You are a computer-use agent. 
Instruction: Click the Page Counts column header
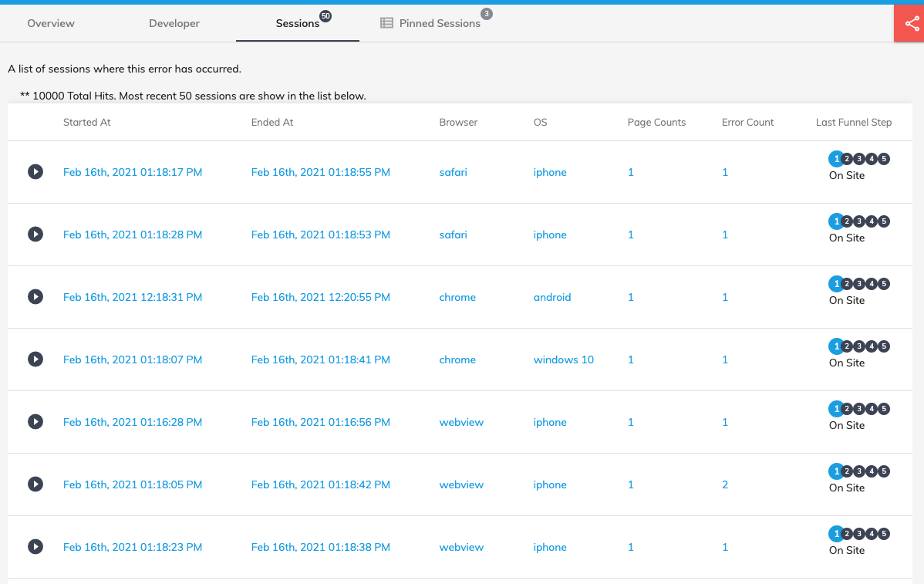point(656,122)
